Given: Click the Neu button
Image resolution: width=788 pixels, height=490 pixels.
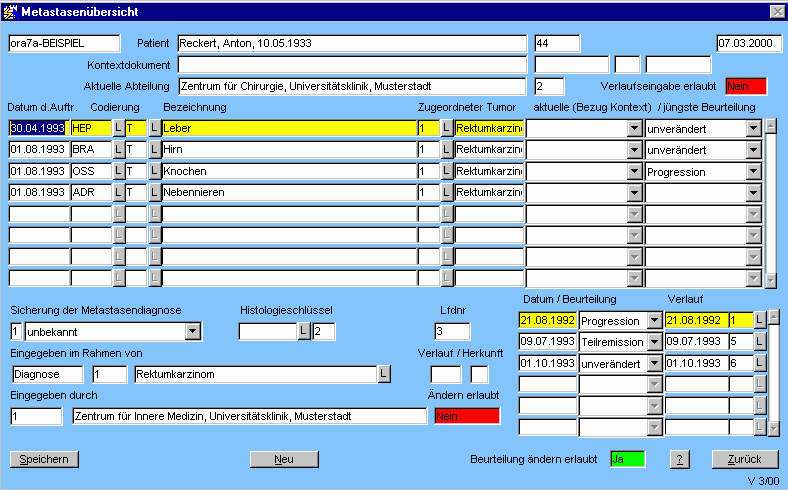Looking at the screenshot, I should coord(283,459).
